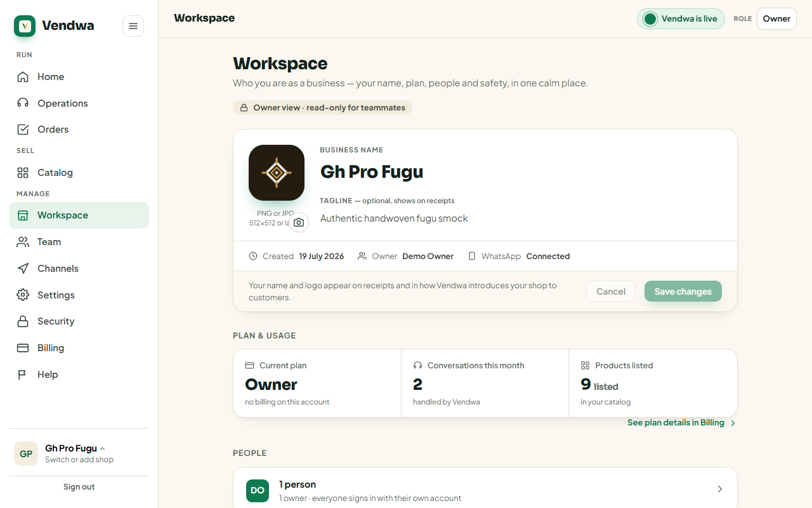Image resolution: width=812 pixels, height=508 pixels.
Task: Click the Settings gear icon
Action: click(x=23, y=295)
